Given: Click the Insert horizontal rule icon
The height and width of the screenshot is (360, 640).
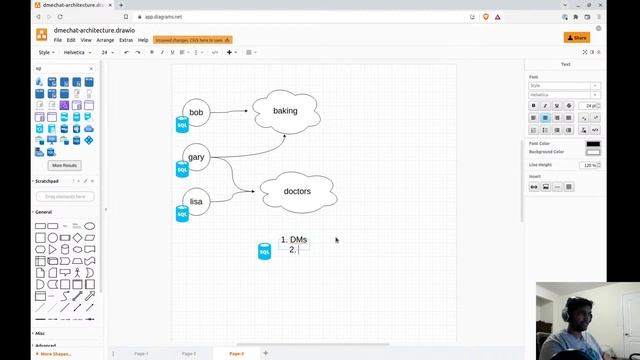Looking at the screenshot, I should point(557,187).
